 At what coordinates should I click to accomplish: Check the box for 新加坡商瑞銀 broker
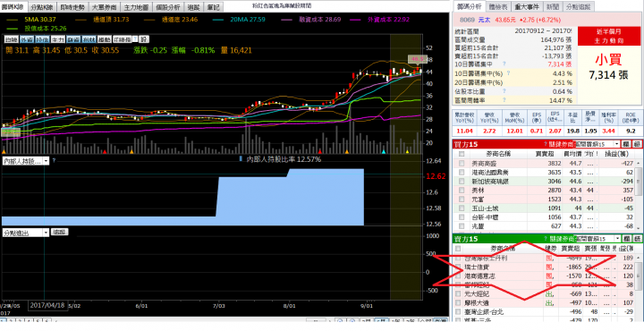[462, 181]
